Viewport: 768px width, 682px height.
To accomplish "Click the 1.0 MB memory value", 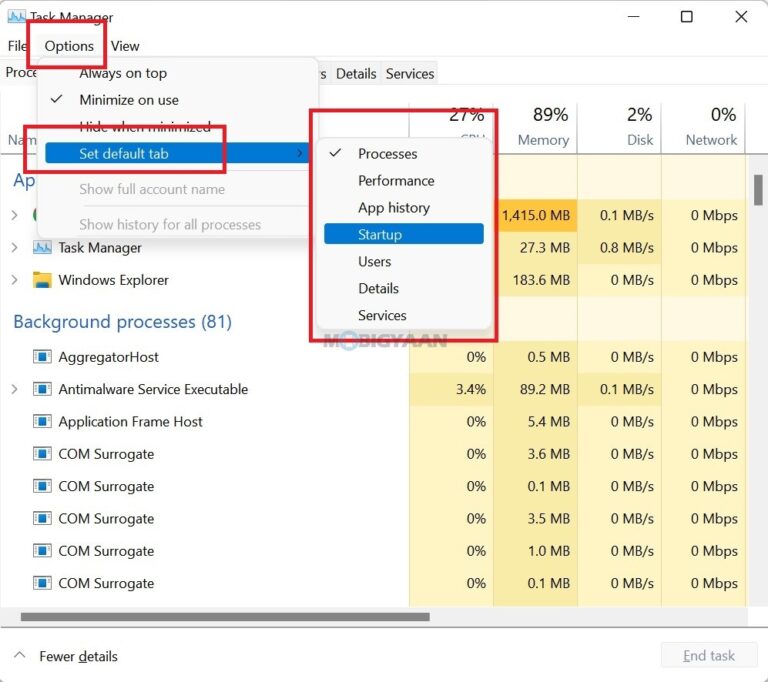I will tap(549, 551).
